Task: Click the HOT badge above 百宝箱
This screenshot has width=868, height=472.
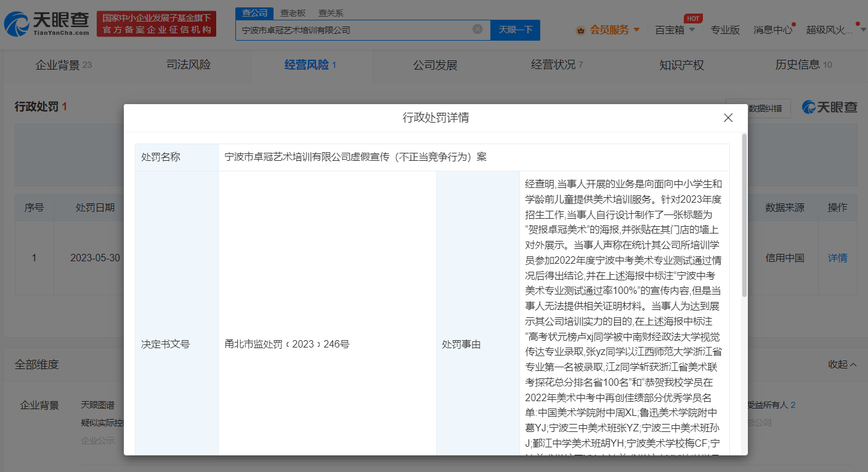Action: [x=693, y=18]
